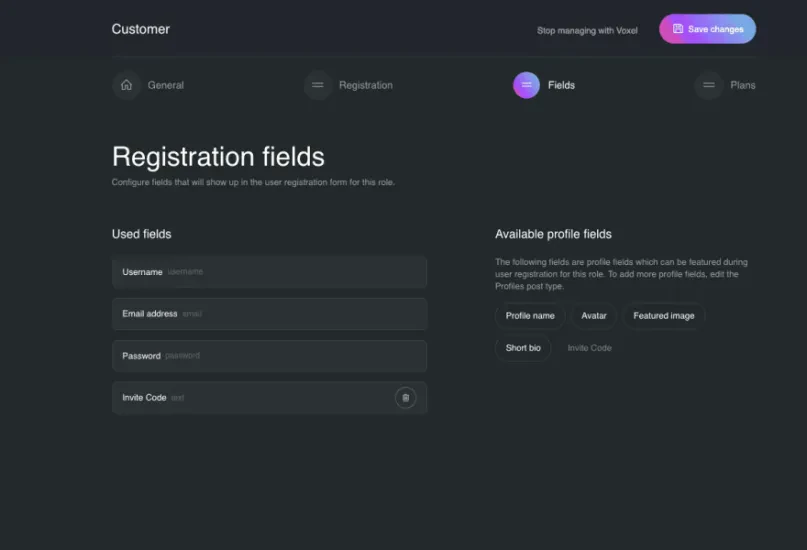Delete the Invite Code field with trash icon
This screenshot has width=807, height=550.
406,398
